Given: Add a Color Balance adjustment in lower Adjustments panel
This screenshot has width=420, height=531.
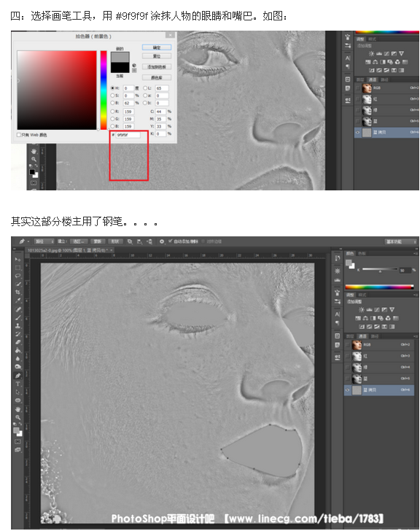Looking at the screenshot, I should pos(365,318).
